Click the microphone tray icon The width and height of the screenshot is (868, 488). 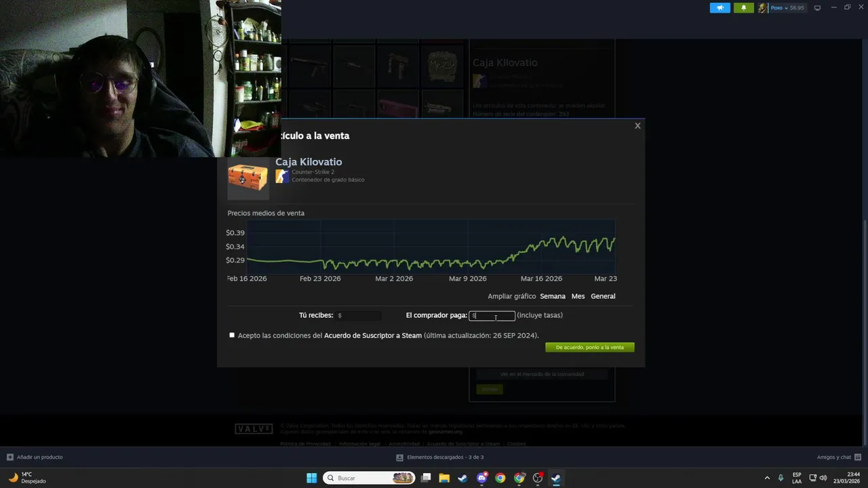[x=781, y=478]
